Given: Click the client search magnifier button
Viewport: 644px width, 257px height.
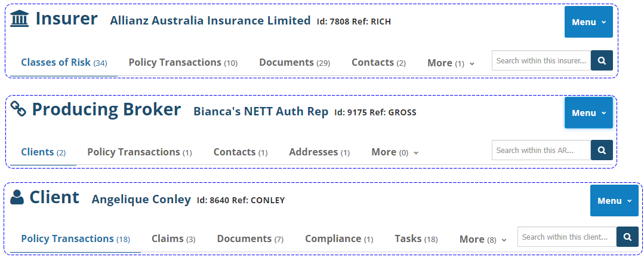Looking at the screenshot, I should 627,237.
